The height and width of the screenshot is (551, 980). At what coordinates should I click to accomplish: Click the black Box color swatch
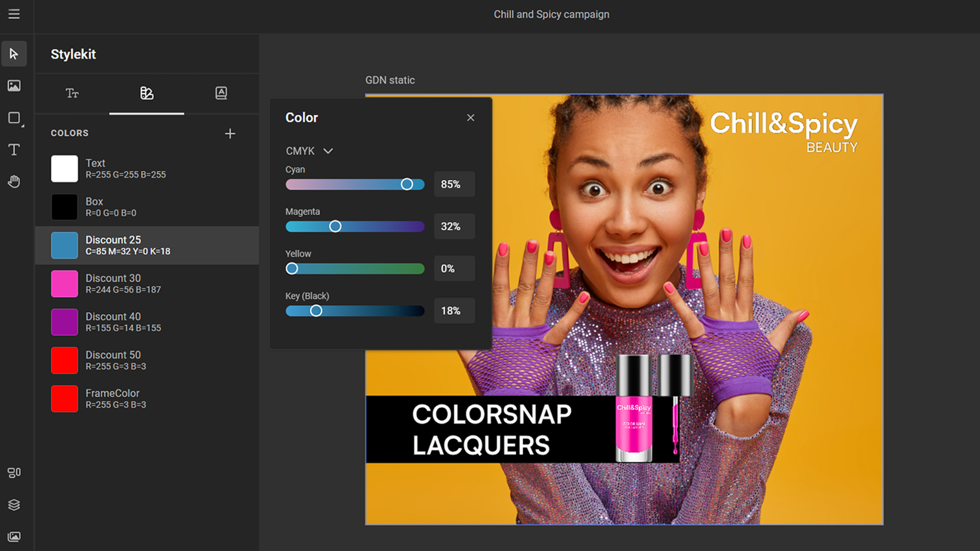tap(64, 207)
